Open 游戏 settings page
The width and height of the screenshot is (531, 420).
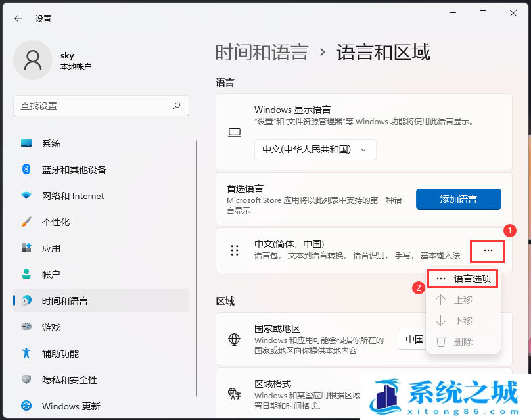(x=101, y=327)
